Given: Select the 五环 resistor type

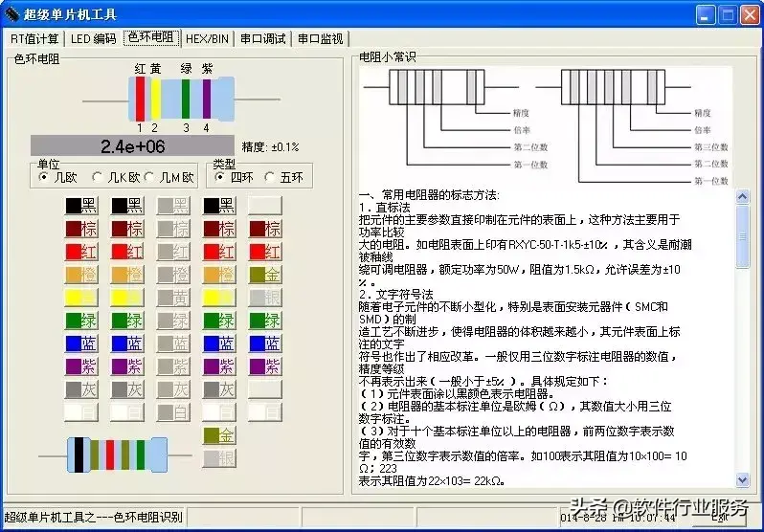Looking at the screenshot, I should (284, 177).
